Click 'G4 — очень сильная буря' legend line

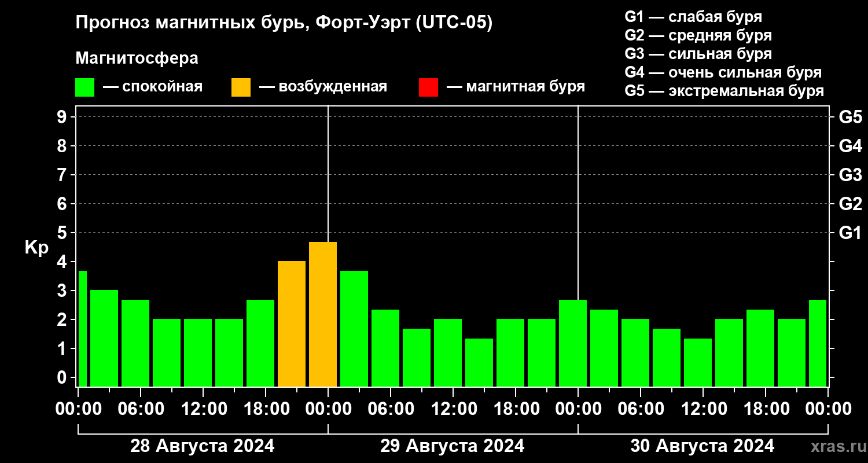tap(723, 72)
